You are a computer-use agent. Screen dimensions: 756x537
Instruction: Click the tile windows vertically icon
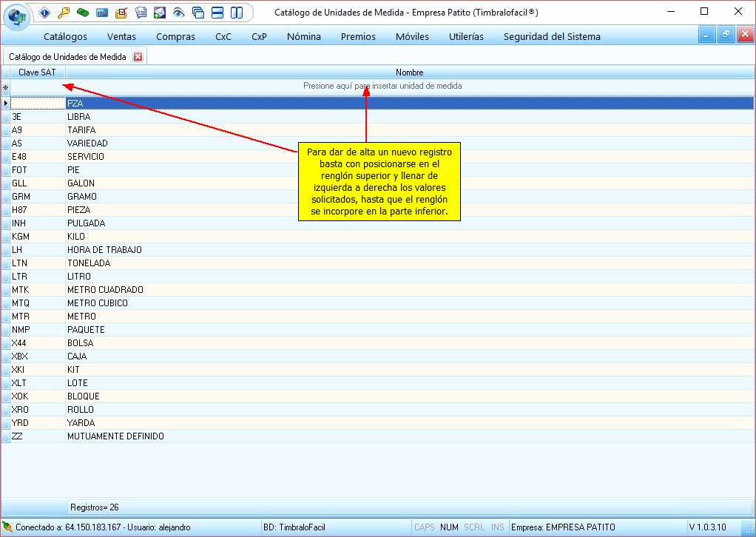point(237,13)
